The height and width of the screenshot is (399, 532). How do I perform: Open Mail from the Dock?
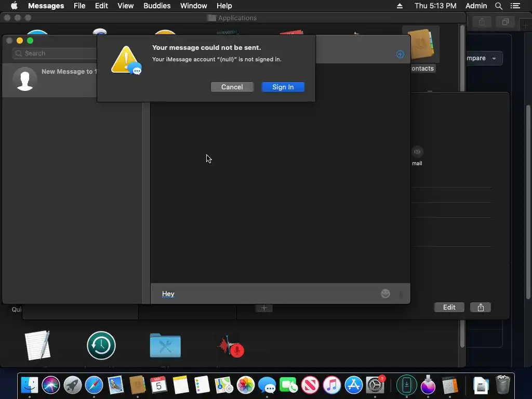coord(116,385)
